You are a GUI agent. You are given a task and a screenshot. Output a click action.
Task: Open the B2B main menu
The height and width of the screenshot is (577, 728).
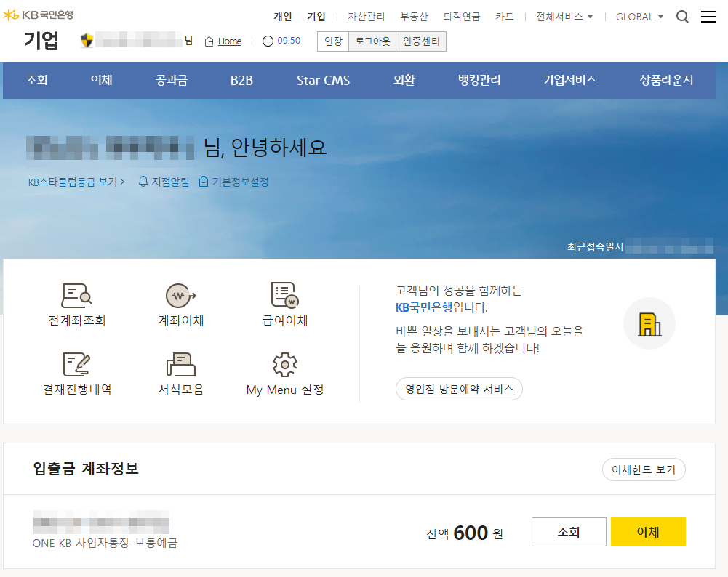pos(242,80)
